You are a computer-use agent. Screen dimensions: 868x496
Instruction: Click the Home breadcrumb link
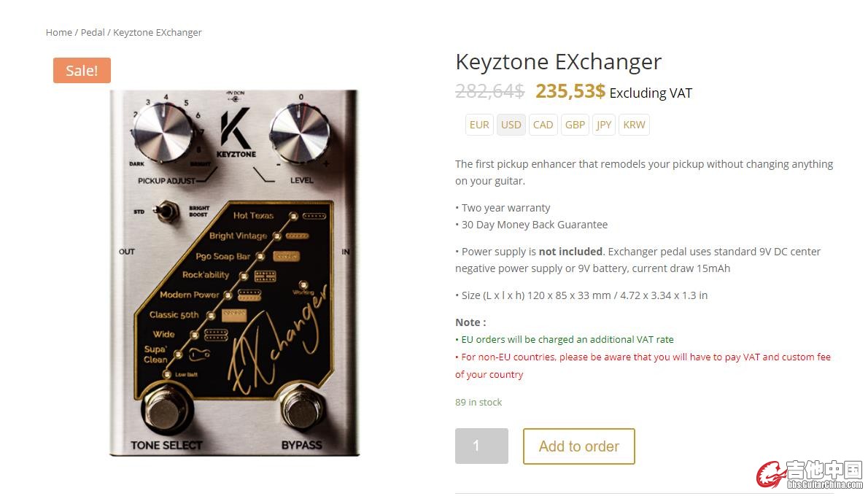pyautogui.click(x=58, y=32)
